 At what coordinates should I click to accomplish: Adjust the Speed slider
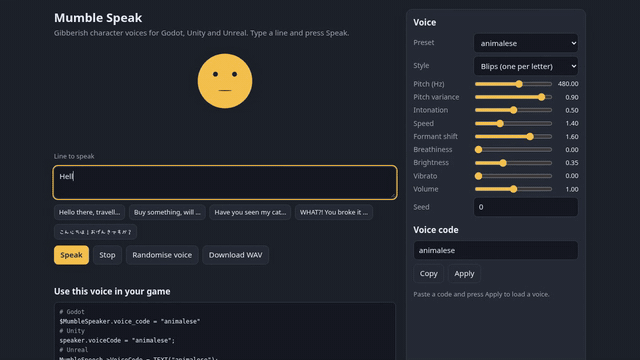[513, 123]
